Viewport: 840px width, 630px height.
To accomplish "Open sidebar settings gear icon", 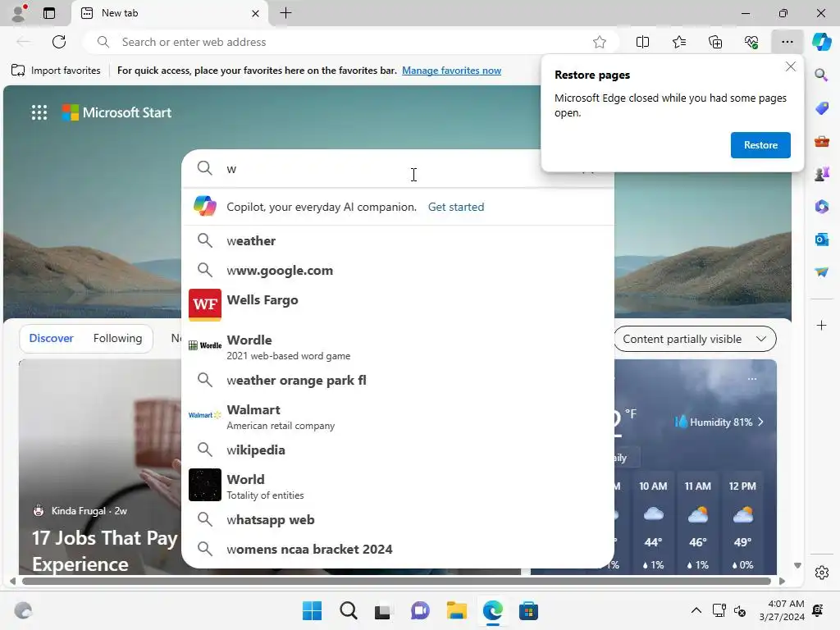I will [821, 572].
